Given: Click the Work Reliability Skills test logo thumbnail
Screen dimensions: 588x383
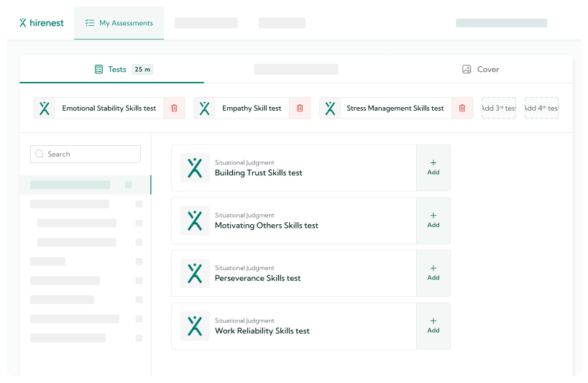Looking at the screenshot, I should pos(195,326).
